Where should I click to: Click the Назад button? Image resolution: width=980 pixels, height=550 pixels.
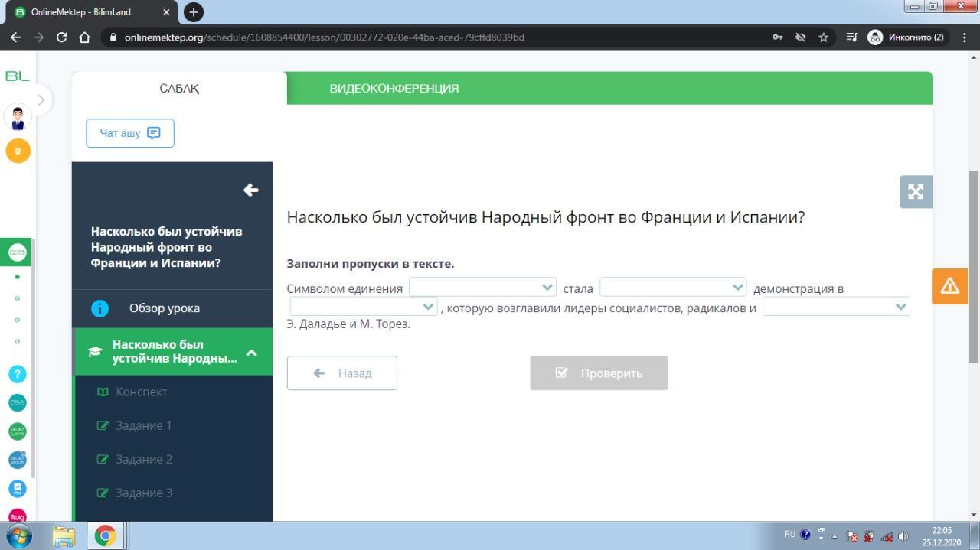pos(341,373)
